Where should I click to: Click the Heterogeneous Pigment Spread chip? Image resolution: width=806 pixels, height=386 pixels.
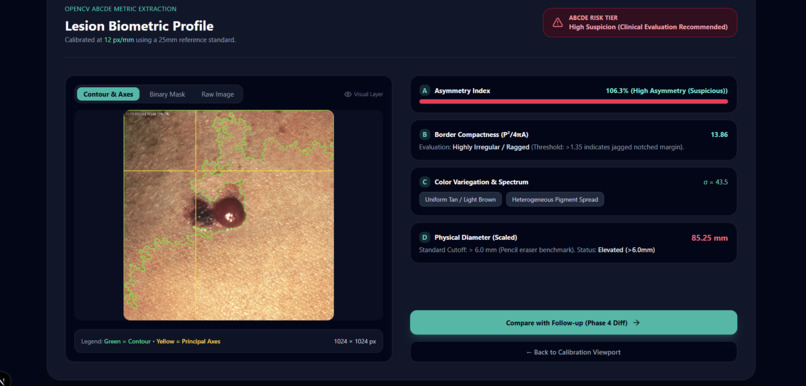pos(555,199)
